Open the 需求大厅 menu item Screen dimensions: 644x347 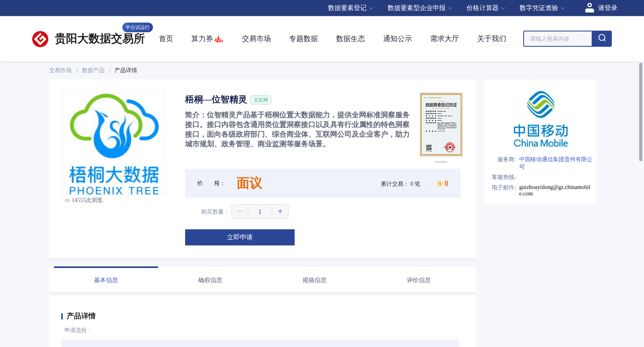click(x=445, y=39)
